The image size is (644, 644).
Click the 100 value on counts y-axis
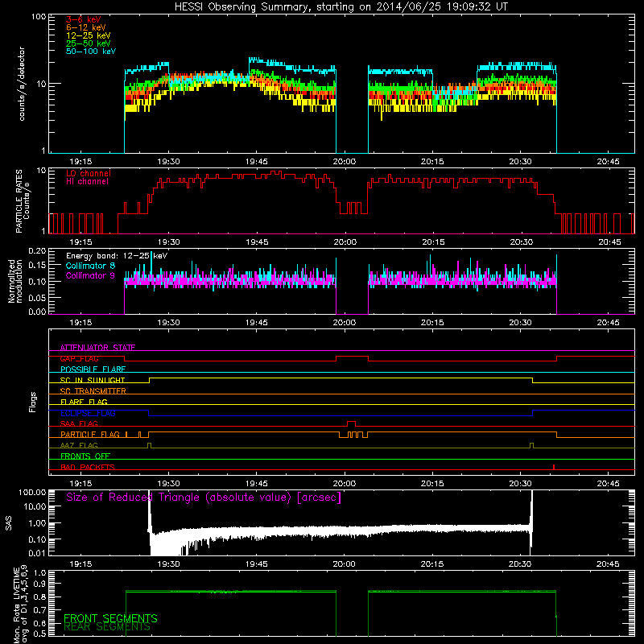tap(38, 17)
